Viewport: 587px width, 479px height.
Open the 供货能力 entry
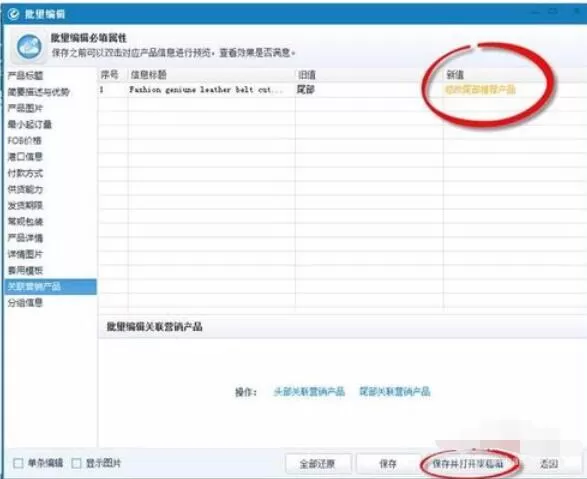tap(25, 189)
